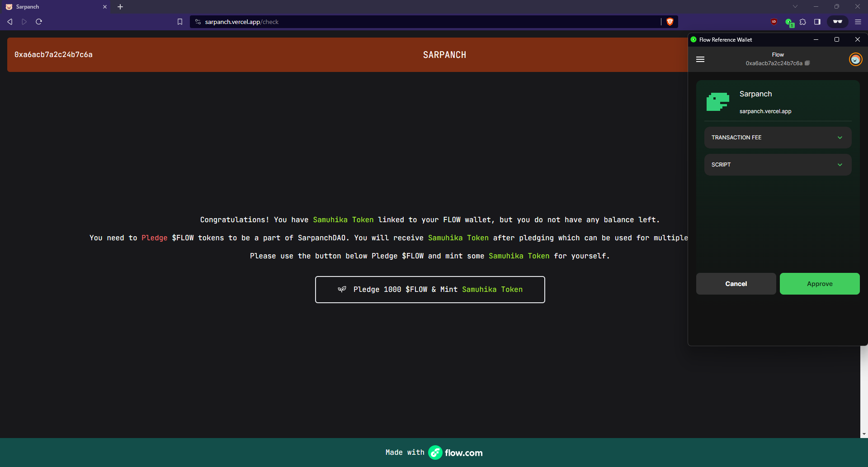The image size is (868, 467).
Task: Expand the TRANSACTION FEE section
Action: (778, 138)
